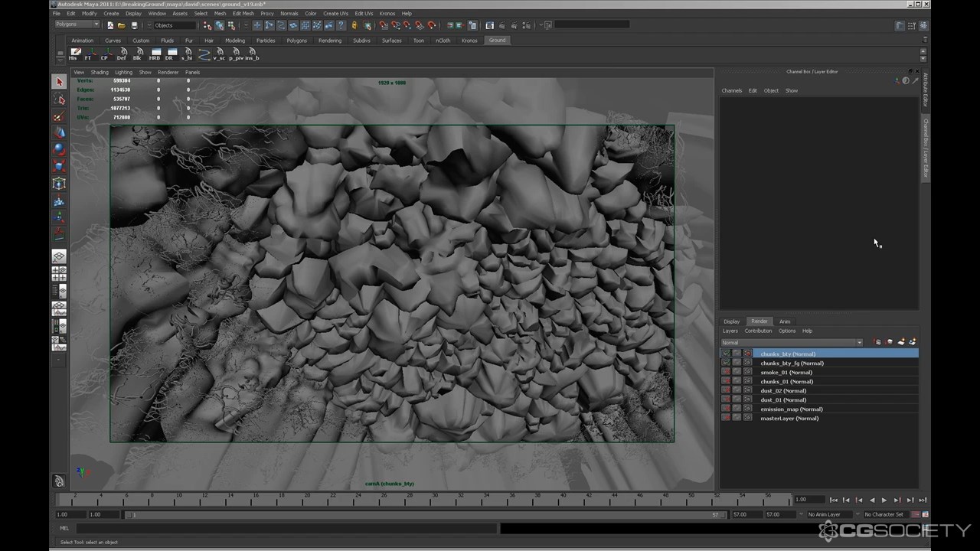Click the HRB shelf button
Image resolution: width=980 pixels, height=551 pixels.
(x=155, y=54)
